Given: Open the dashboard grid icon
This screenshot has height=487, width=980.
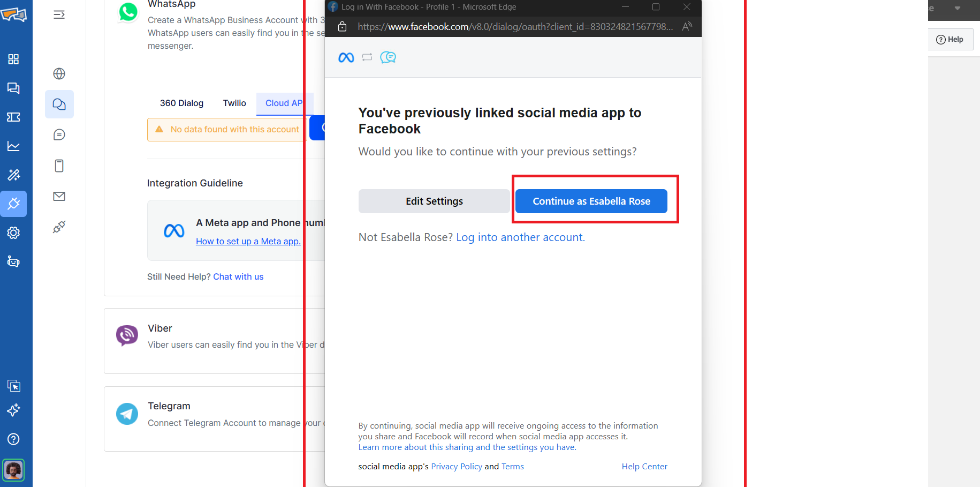Looking at the screenshot, I should point(13,59).
